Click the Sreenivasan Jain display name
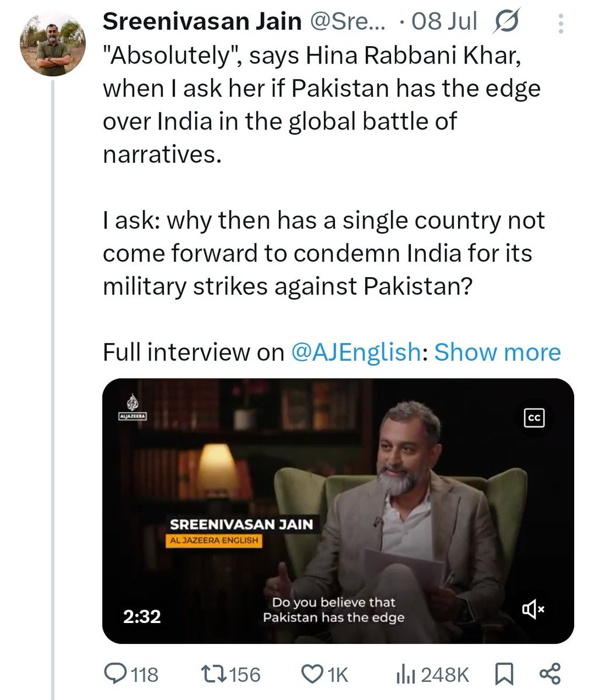Image resolution: width=594 pixels, height=700 pixels. pos(202,22)
